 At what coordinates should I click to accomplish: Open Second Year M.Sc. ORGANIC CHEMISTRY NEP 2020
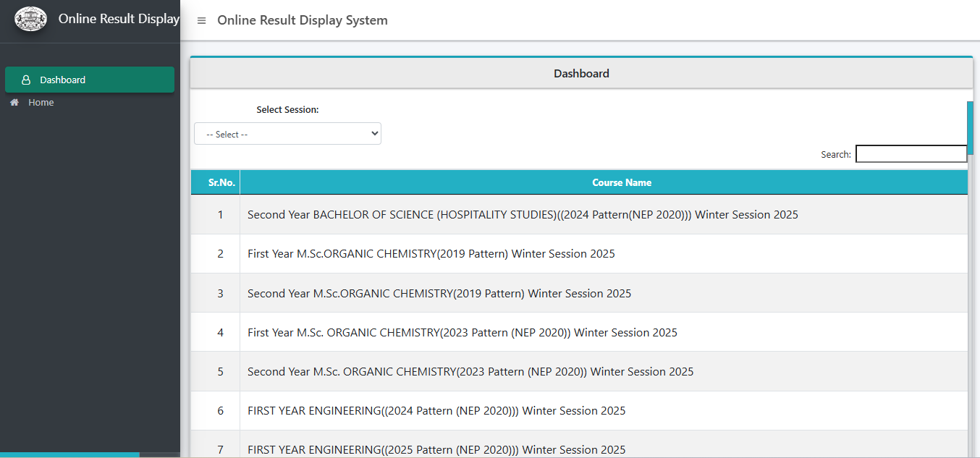470,371
